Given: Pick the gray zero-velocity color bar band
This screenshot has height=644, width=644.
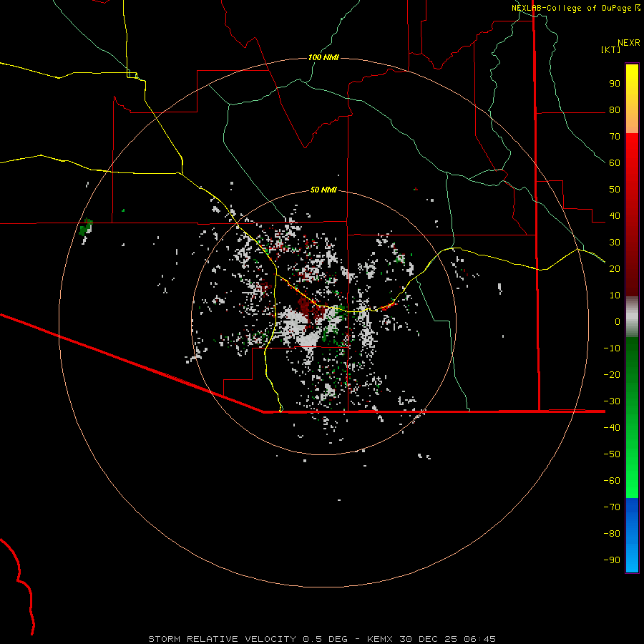Looking at the screenshot, I should coord(632,317).
